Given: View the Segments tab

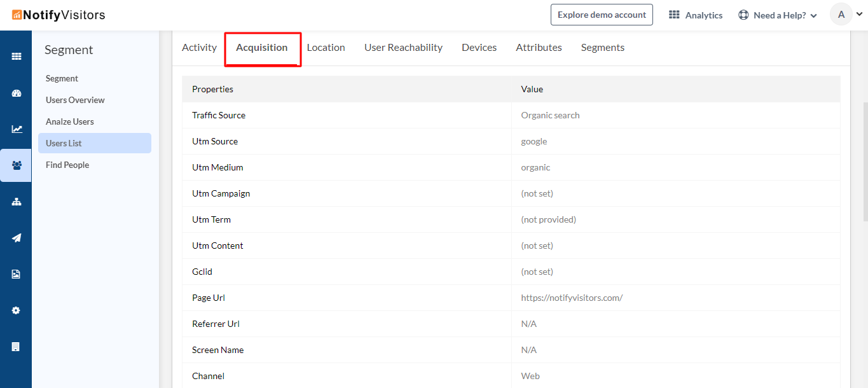Looking at the screenshot, I should click(603, 48).
